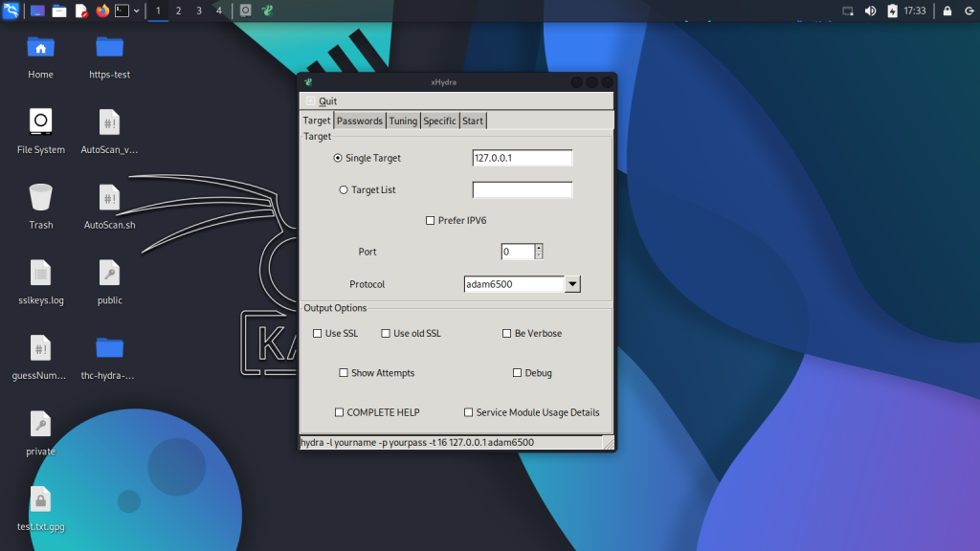Select the Target List radio button

(x=344, y=190)
